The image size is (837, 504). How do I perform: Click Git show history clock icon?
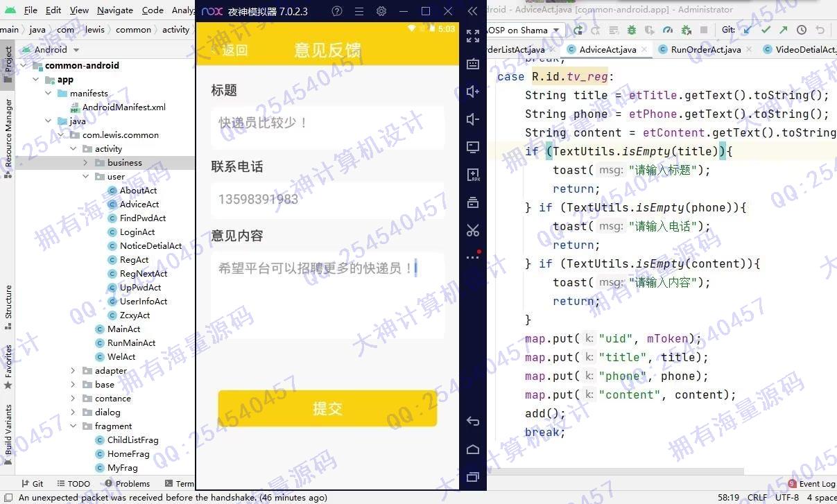pyautogui.click(x=802, y=31)
